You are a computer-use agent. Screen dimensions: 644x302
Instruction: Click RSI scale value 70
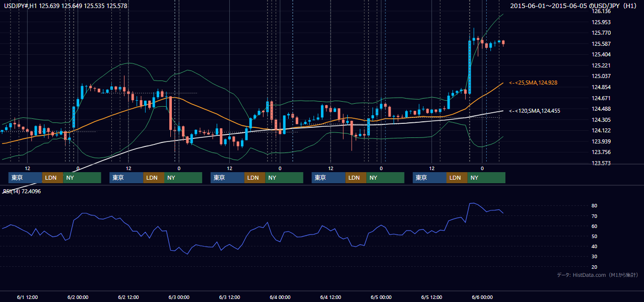[x=595, y=216]
